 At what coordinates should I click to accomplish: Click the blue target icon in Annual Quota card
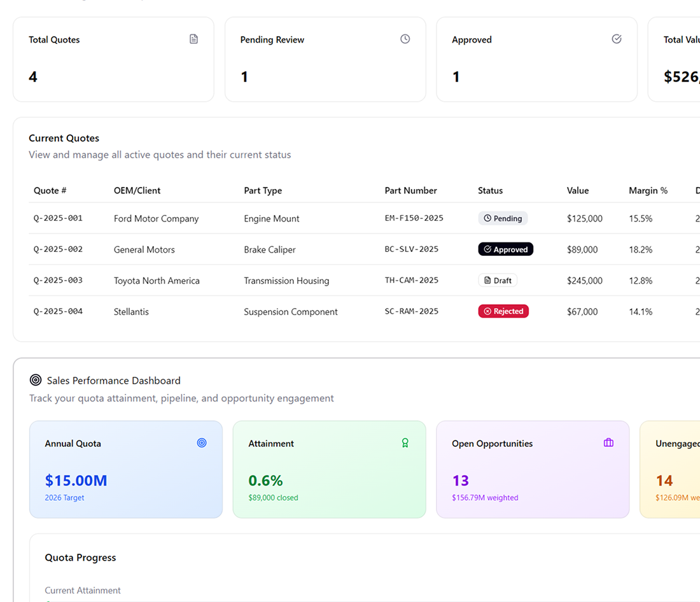click(202, 442)
